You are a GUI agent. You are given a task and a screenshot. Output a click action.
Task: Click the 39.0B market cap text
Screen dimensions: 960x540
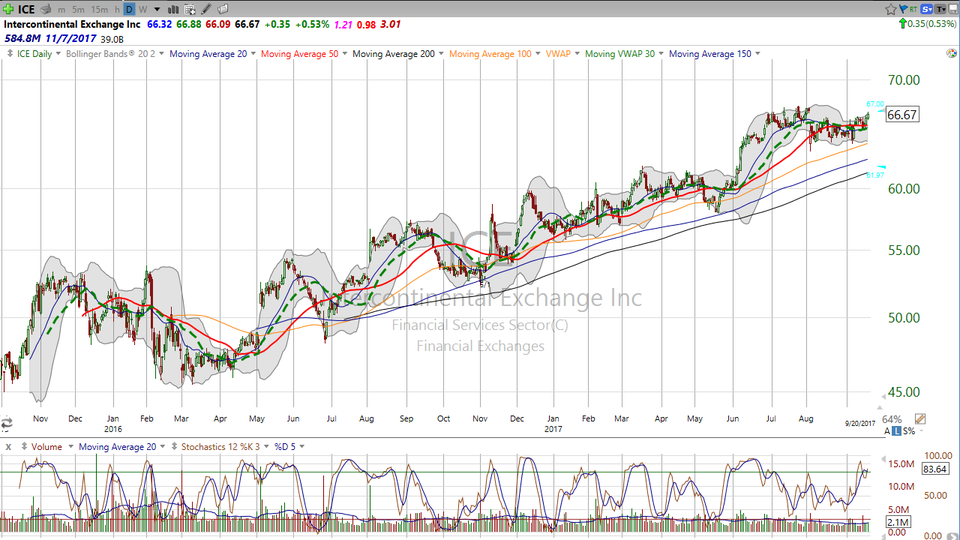point(112,39)
